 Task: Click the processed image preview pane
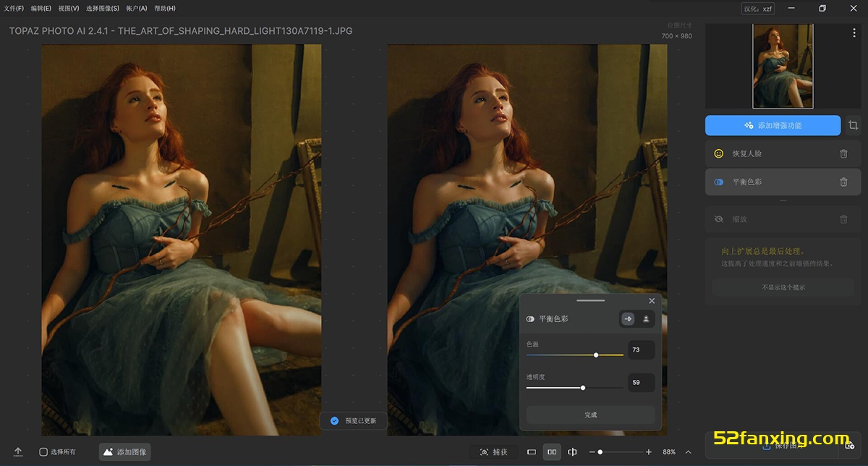tap(527, 240)
